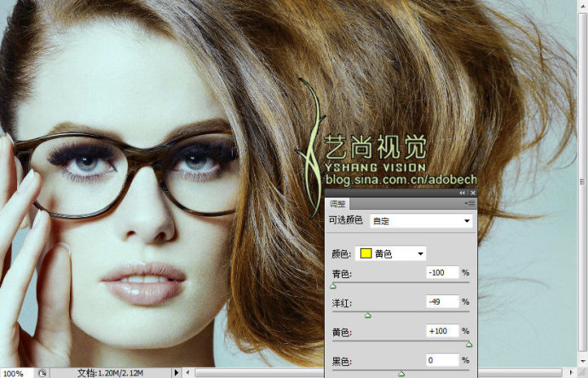Click the horizontal scrollbar left arrow
Screen dimensions: 588x378
(x=188, y=373)
